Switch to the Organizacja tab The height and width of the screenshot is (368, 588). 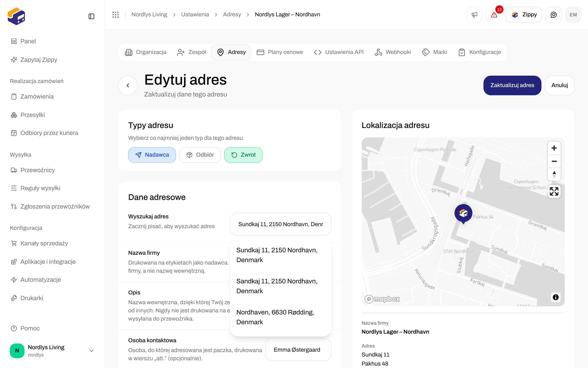146,52
